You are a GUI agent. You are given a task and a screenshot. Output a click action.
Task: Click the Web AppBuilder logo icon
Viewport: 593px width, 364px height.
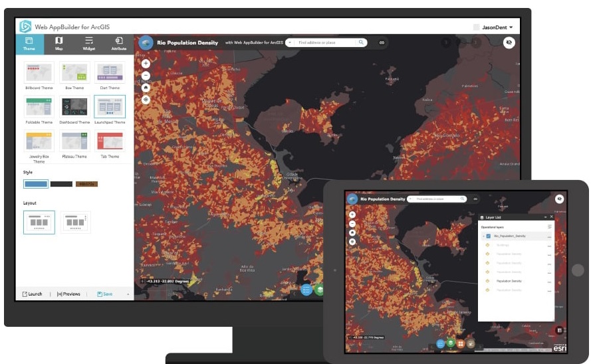pos(25,27)
